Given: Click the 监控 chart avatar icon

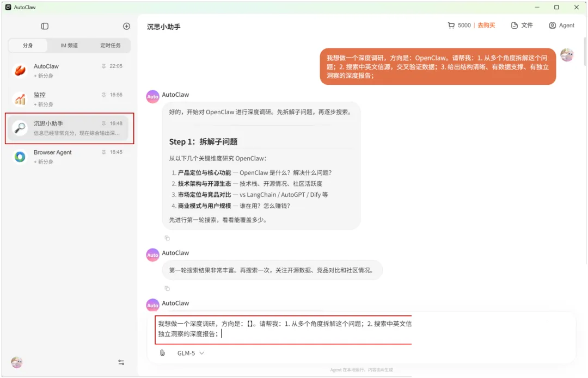Looking at the screenshot, I should pos(20,100).
